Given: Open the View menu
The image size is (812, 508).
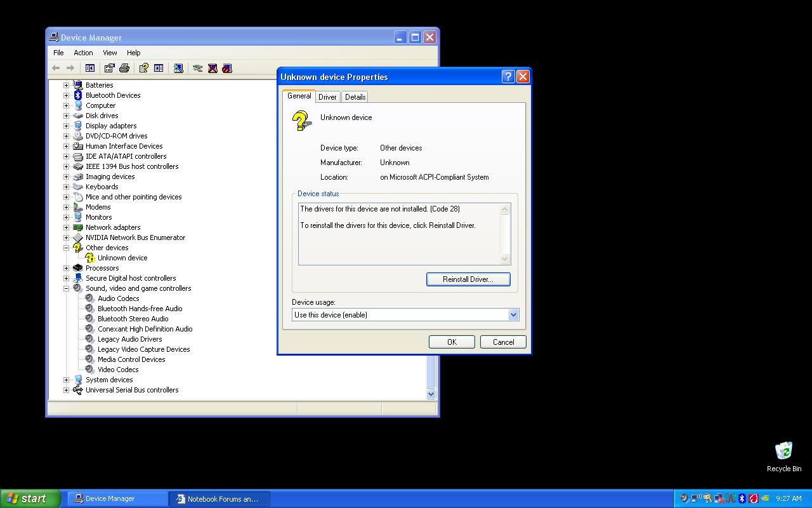Looking at the screenshot, I should 110,53.
